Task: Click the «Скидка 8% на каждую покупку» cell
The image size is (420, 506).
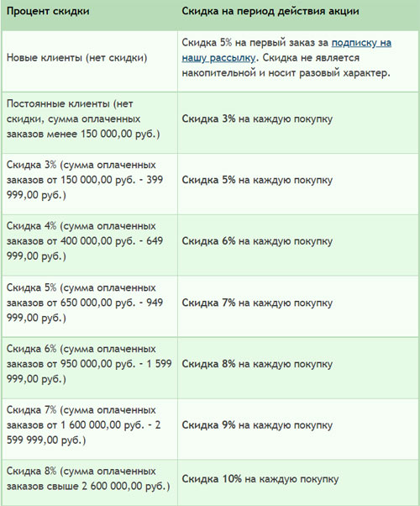Action: click(298, 367)
